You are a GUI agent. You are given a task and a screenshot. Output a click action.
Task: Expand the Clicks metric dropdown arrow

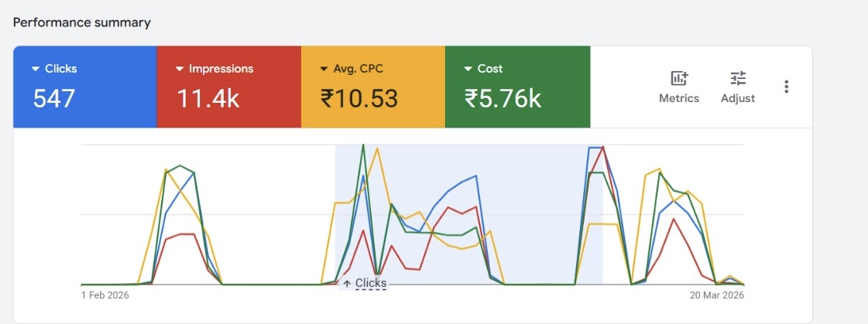coord(36,69)
